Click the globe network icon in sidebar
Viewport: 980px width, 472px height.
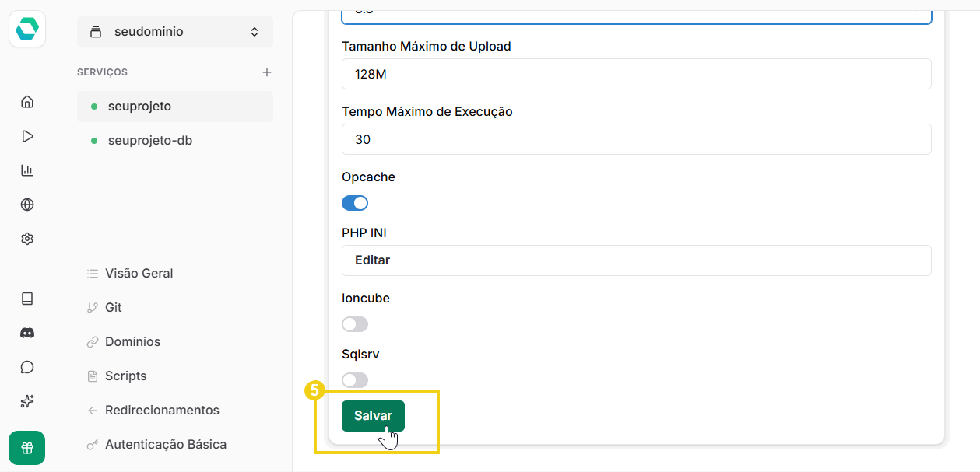point(27,204)
